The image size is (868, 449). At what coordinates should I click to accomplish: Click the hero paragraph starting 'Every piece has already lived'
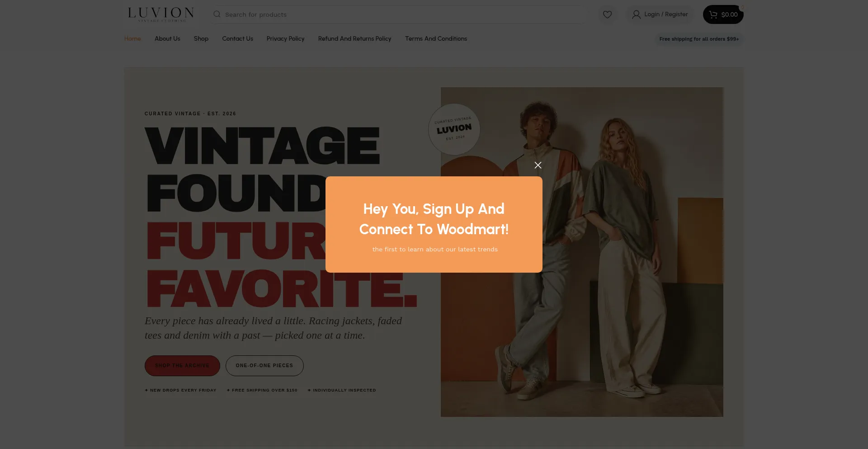pos(274,328)
